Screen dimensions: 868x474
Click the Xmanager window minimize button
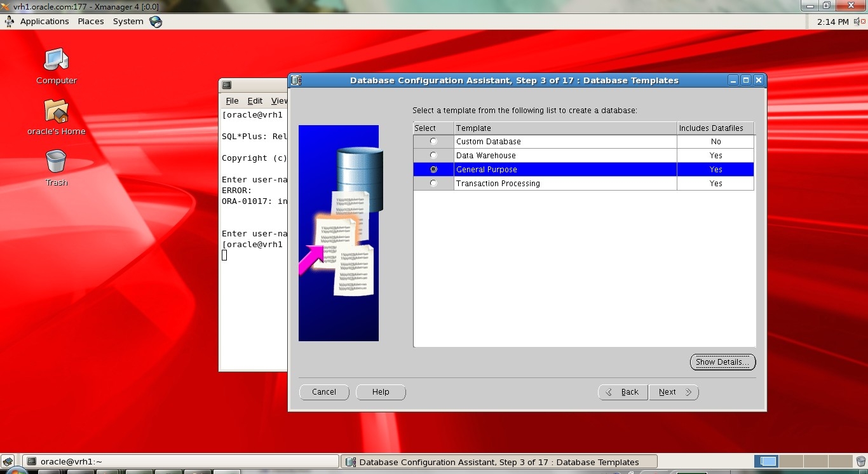(x=810, y=6)
